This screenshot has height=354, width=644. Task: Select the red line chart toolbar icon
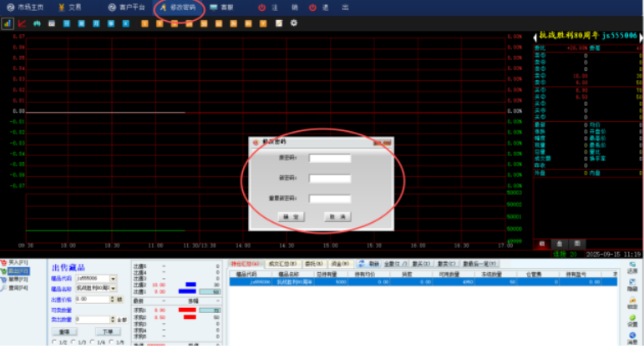[x=22, y=23]
